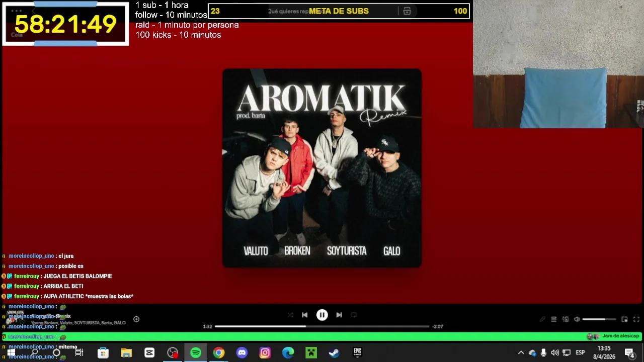
Task: Open the 'Jam de alesicap' bar
Action: [x=322, y=336]
